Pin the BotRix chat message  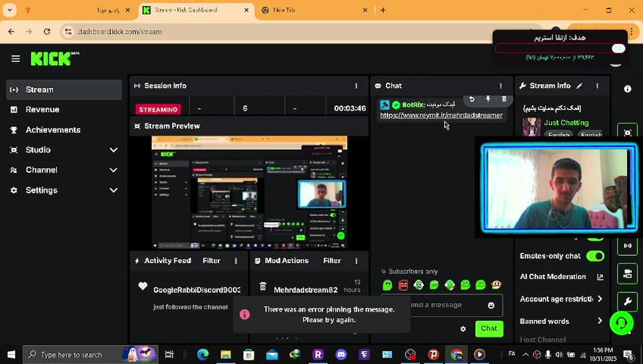[488, 99]
